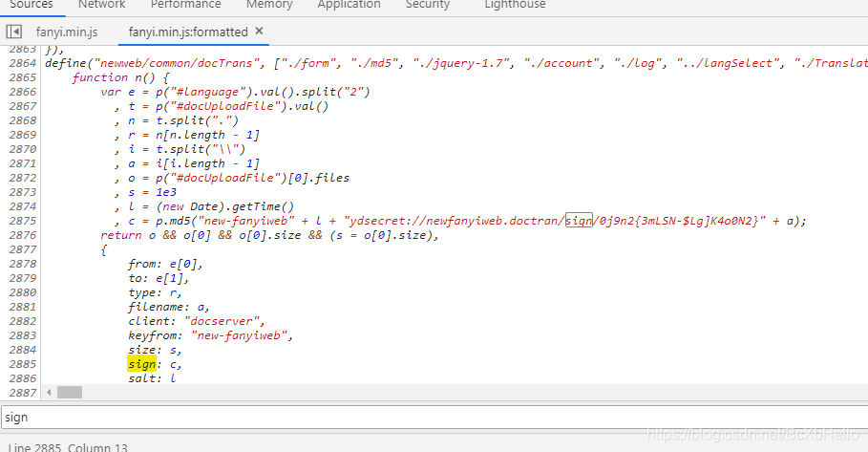Toggle the file navigator sidebar icon
This screenshot has width=868, height=452.
click(13, 32)
